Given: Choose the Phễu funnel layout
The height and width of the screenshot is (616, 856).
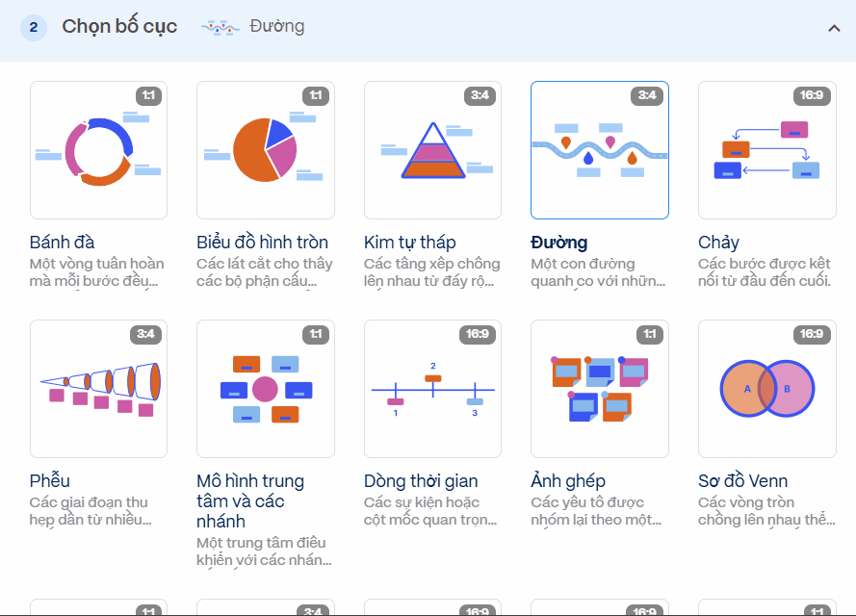Looking at the screenshot, I should [98, 388].
